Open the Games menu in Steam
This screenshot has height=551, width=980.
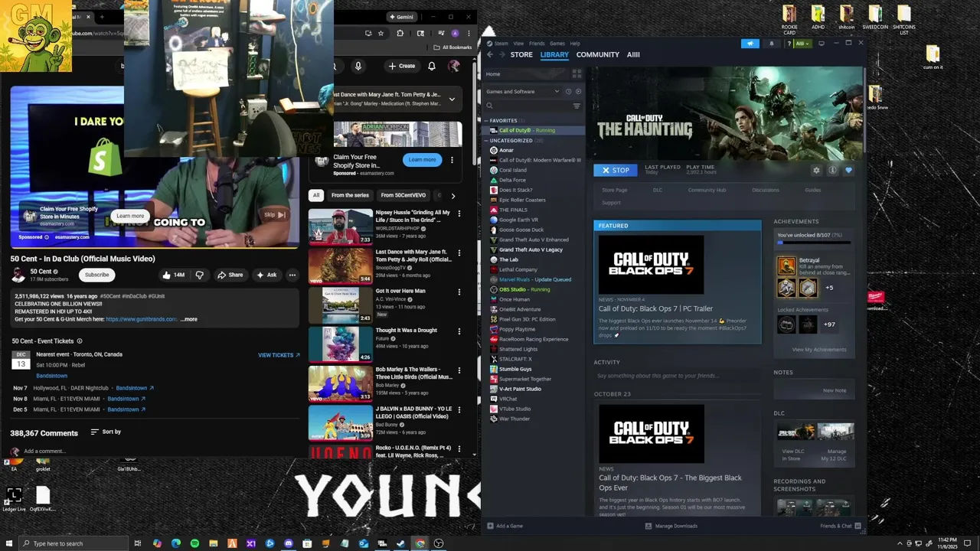pos(557,44)
